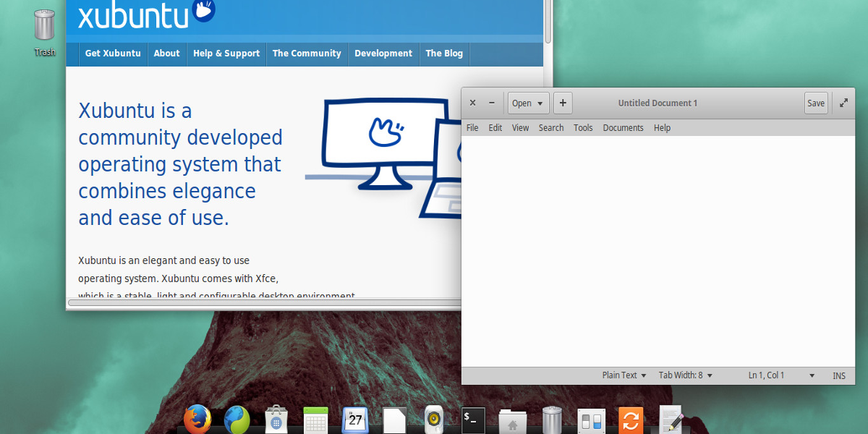Launch the orange software updater dock icon
The width and height of the screenshot is (868, 434).
point(631,420)
